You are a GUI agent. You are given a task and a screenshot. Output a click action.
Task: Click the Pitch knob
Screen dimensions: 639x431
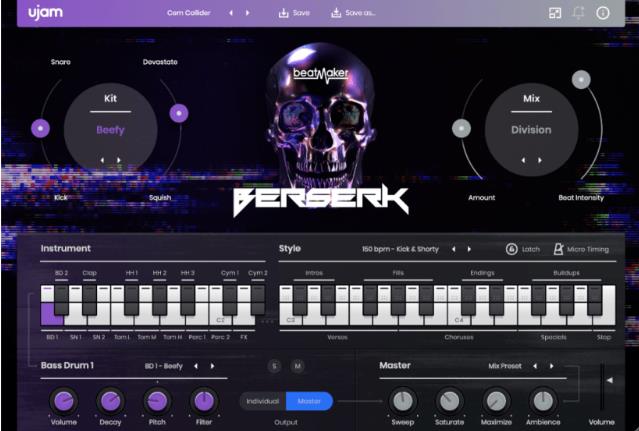click(157, 401)
